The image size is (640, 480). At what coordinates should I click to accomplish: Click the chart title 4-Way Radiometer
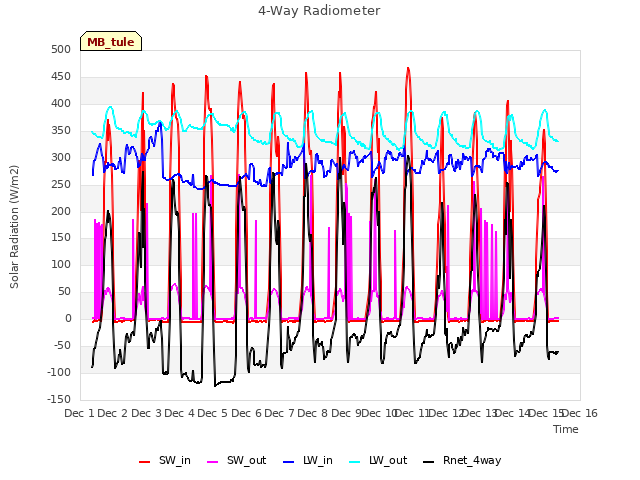click(319, 11)
